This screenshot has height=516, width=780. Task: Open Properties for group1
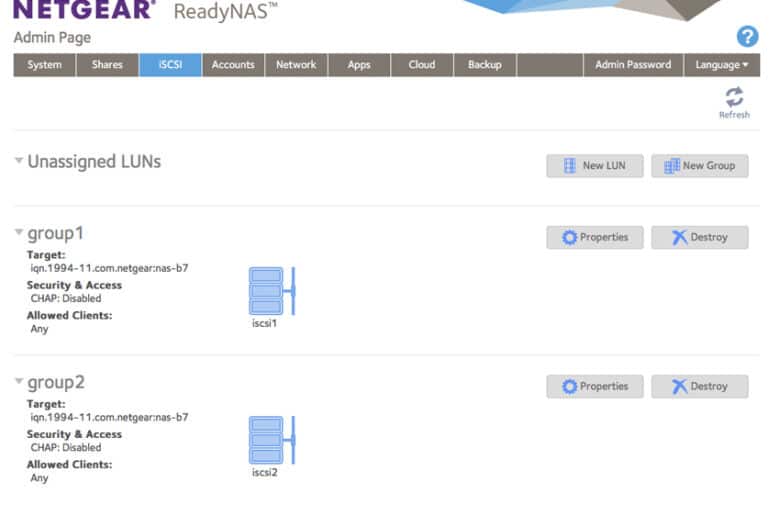click(594, 237)
